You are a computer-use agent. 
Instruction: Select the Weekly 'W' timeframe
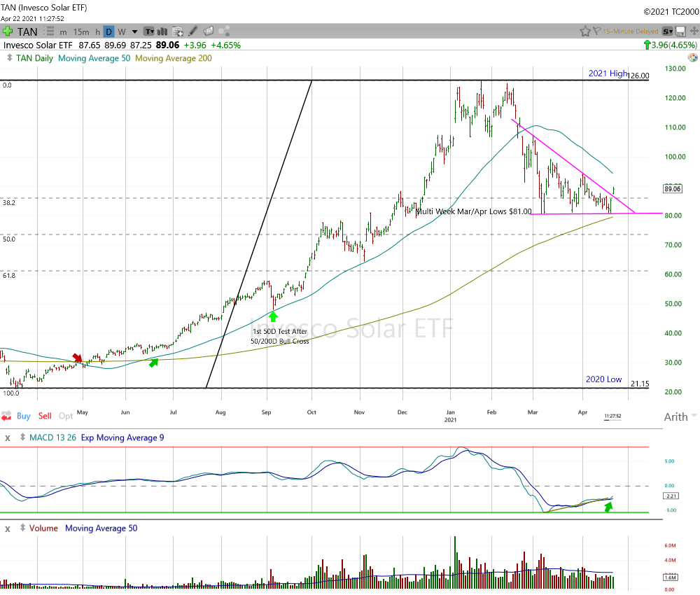point(121,32)
